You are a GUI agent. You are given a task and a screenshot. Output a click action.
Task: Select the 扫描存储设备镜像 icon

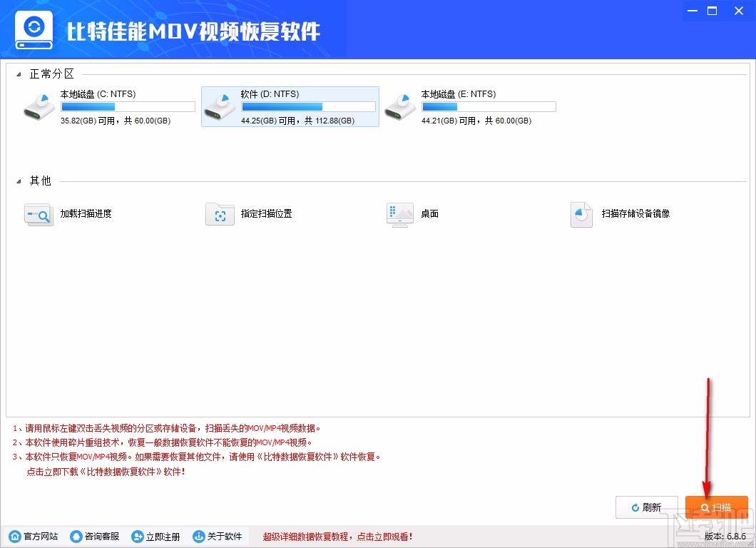coord(581,214)
